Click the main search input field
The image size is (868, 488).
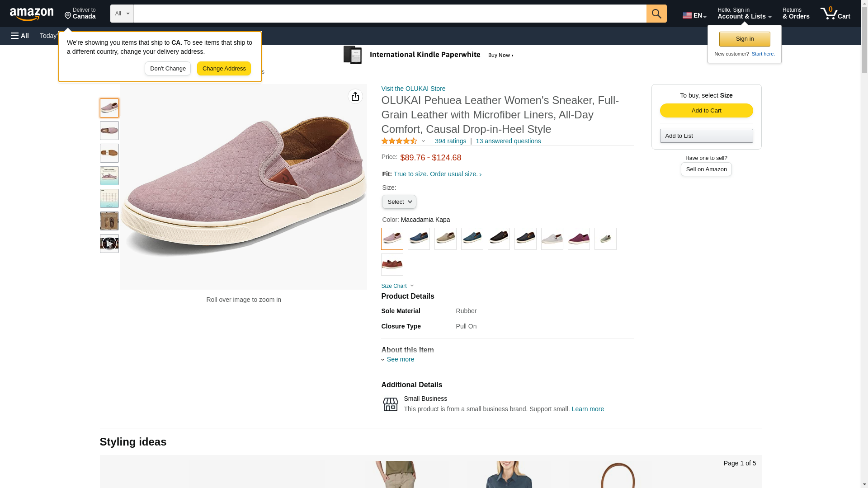[390, 14]
